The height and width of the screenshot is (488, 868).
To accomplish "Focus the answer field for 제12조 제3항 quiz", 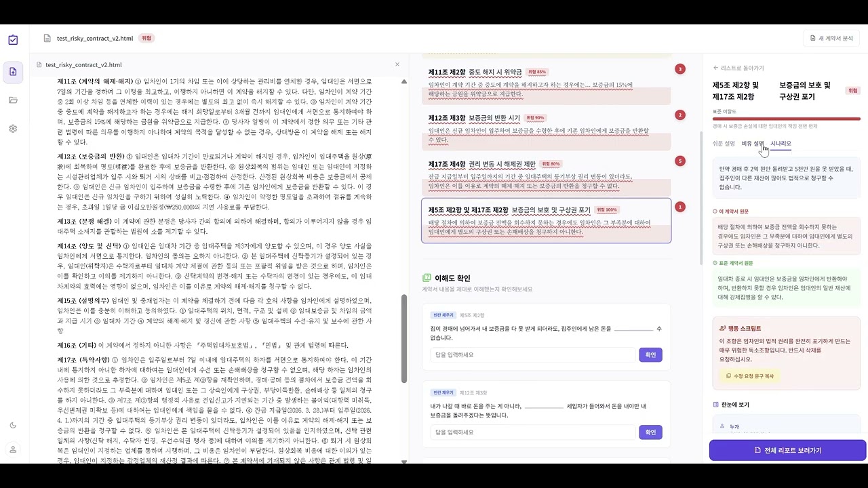I will pos(533,432).
